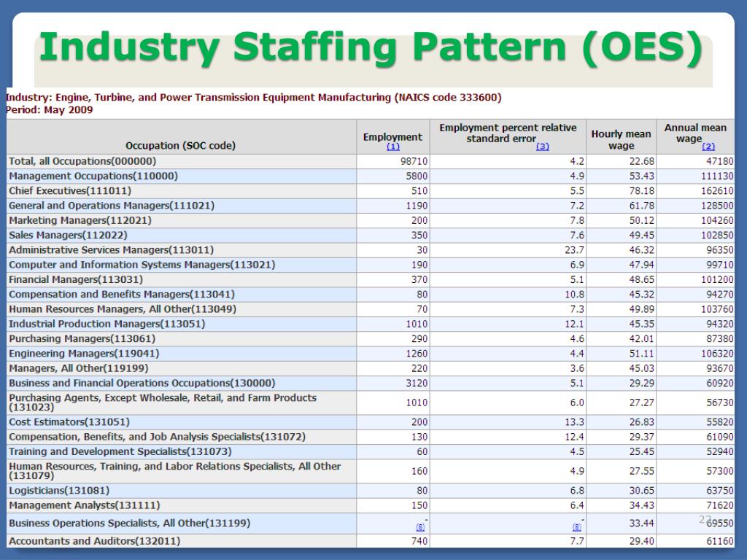Click General and Operations Managers employment 1190
Image resolution: width=747 pixels, height=560 pixels.
pyautogui.click(x=417, y=206)
